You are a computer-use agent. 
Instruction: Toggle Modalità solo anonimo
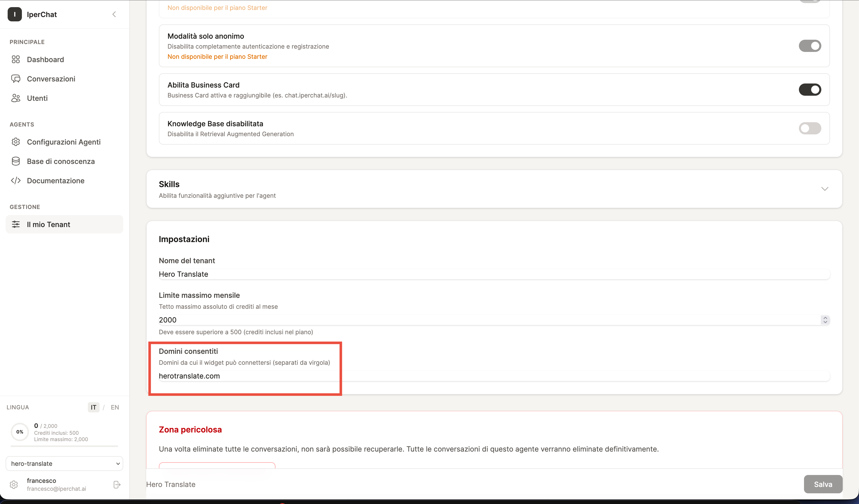pyautogui.click(x=810, y=46)
